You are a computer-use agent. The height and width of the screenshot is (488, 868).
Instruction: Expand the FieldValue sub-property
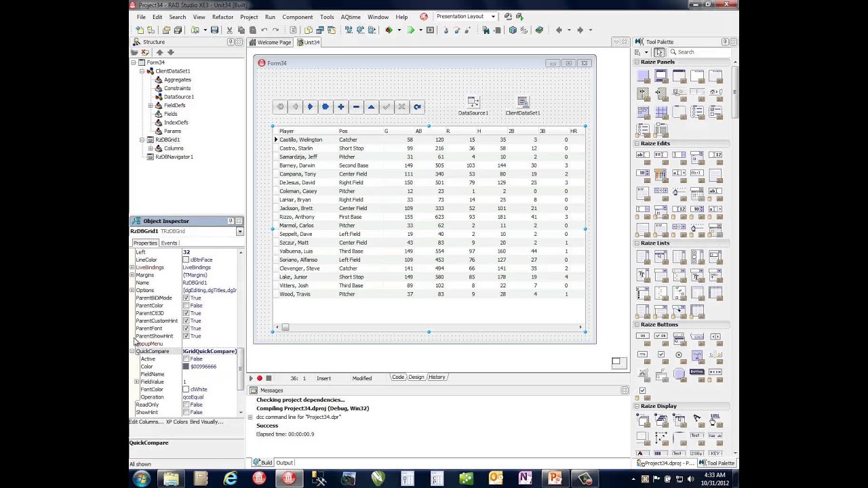pos(137,382)
